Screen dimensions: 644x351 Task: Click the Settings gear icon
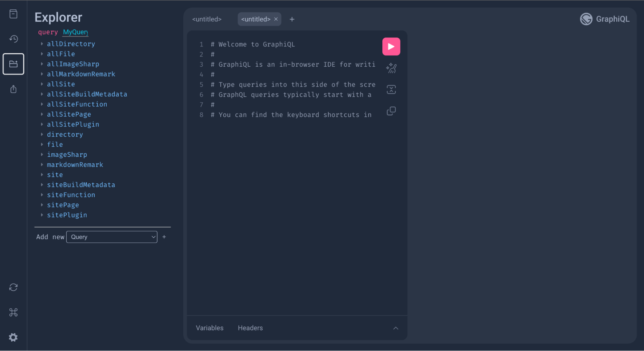point(14,337)
